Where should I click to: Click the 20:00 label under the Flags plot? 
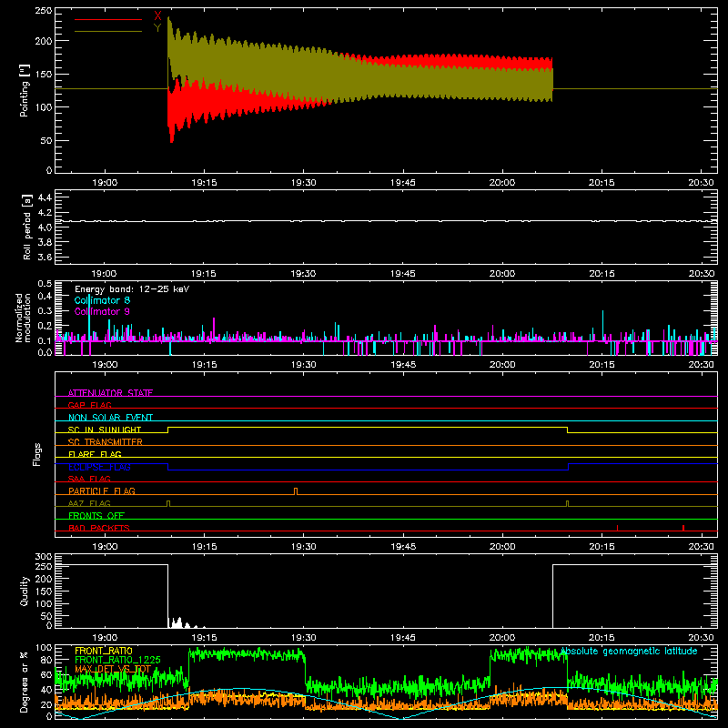click(x=502, y=547)
